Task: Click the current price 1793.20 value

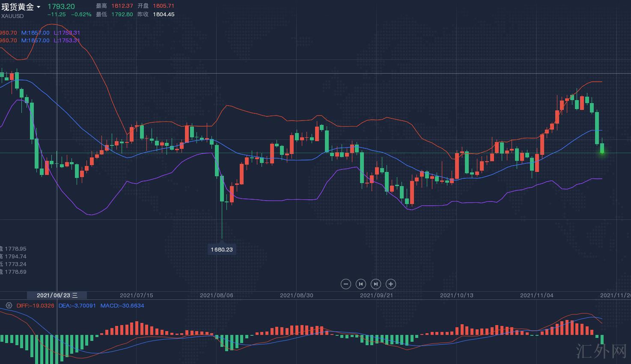Action: tap(61, 6)
